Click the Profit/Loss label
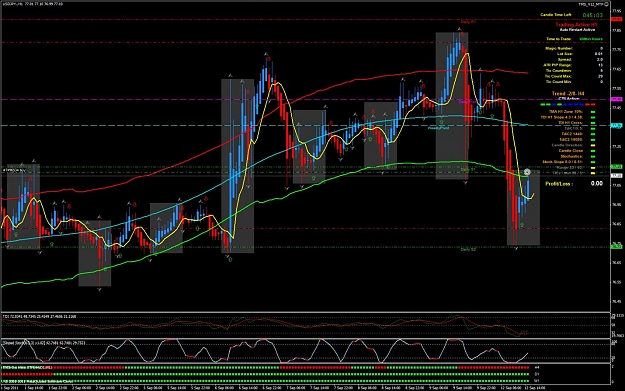Viewport: 625px width, 391px height. coord(559,184)
